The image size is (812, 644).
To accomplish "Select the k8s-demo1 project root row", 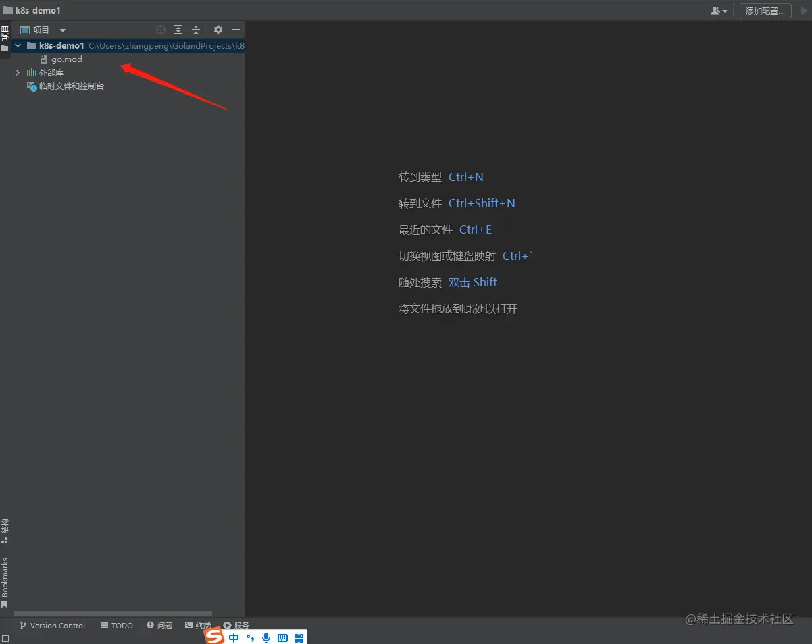I will click(x=128, y=46).
